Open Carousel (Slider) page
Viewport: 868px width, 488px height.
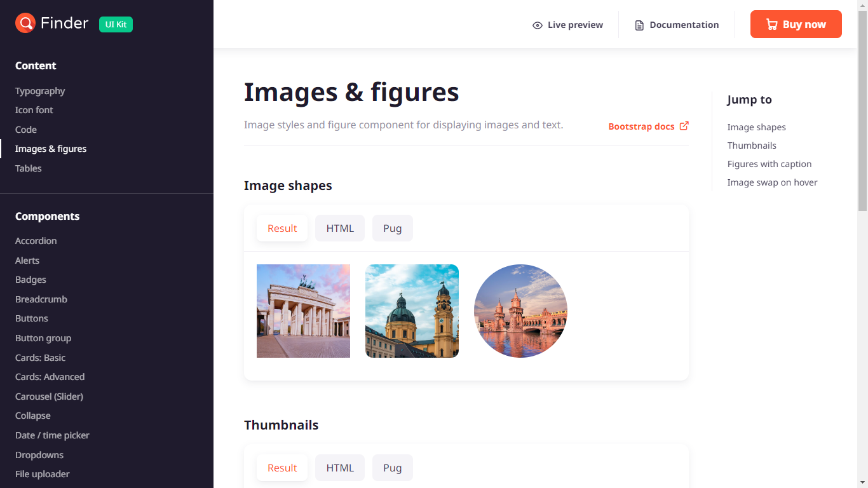(x=50, y=396)
